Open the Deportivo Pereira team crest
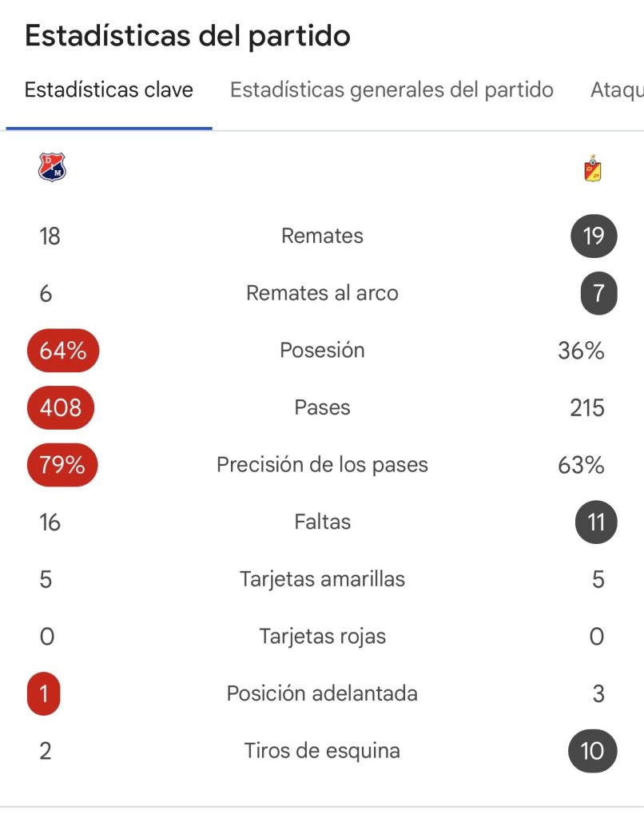The width and height of the screenshot is (644, 818). click(593, 168)
